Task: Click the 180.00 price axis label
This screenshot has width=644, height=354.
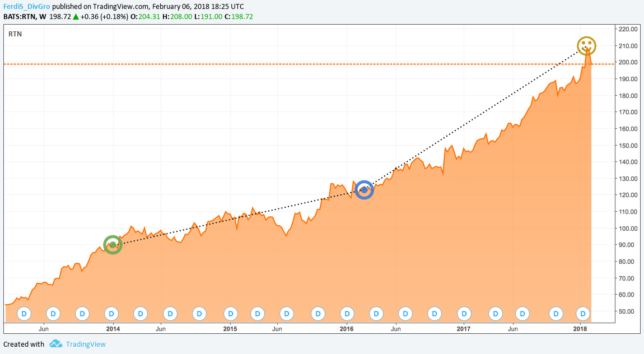Action: pyautogui.click(x=628, y=96)
